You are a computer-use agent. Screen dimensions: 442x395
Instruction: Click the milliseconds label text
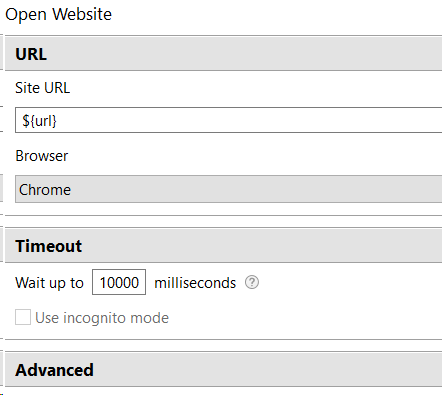195,283
